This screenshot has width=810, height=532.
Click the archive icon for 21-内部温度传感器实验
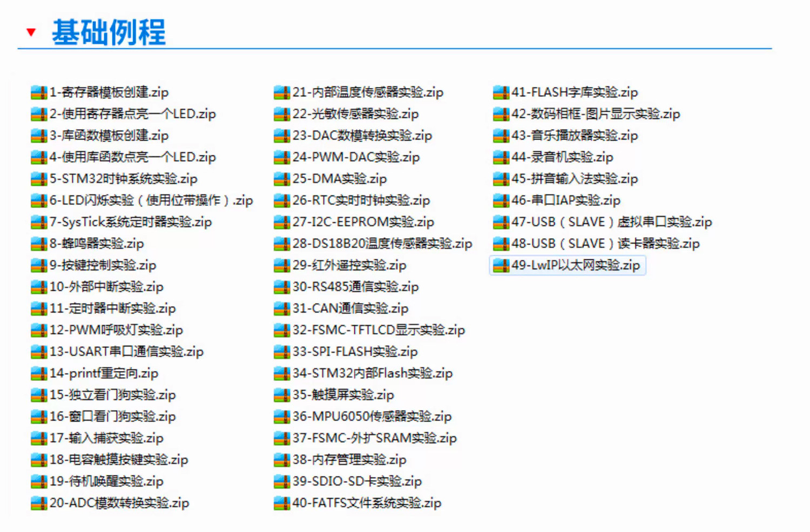(282, 93)
